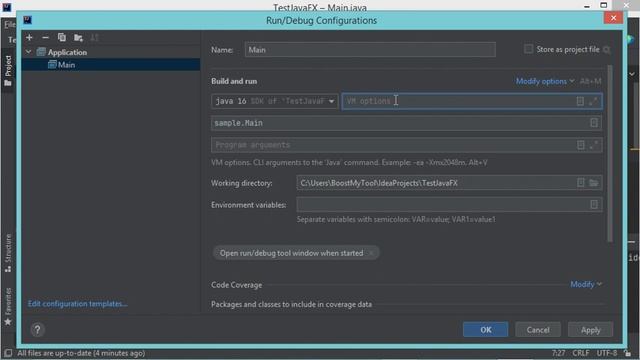The width and height of the screenshot is (640, 360).
Task: Edit environment variables via list icon
Action: [x=594, y=204]
